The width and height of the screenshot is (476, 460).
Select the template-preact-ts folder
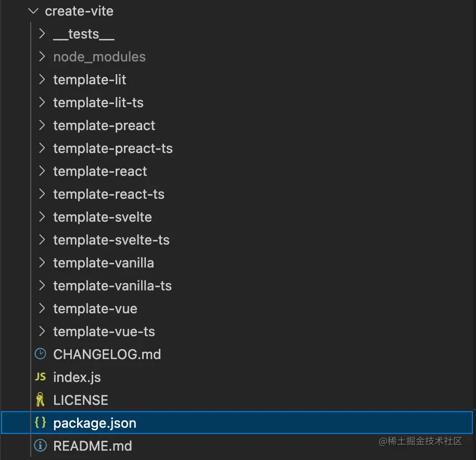tap(112, 148)
